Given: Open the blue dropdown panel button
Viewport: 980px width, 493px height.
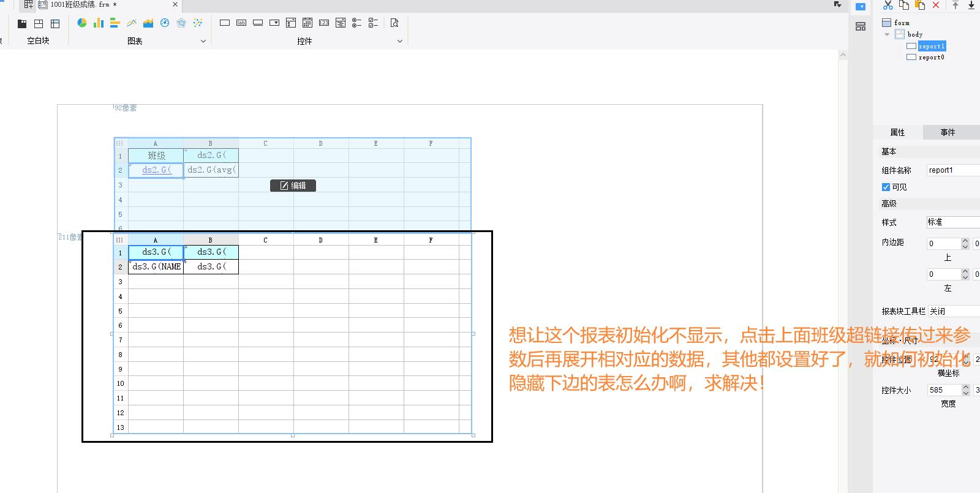Looking at the screenshot, I should [861, 7].
